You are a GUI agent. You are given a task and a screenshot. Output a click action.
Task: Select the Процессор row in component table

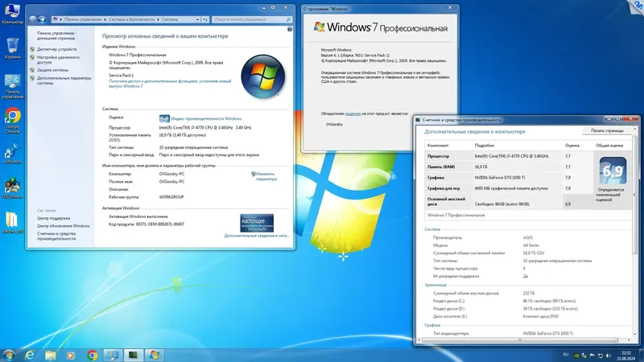pos(509,156)
